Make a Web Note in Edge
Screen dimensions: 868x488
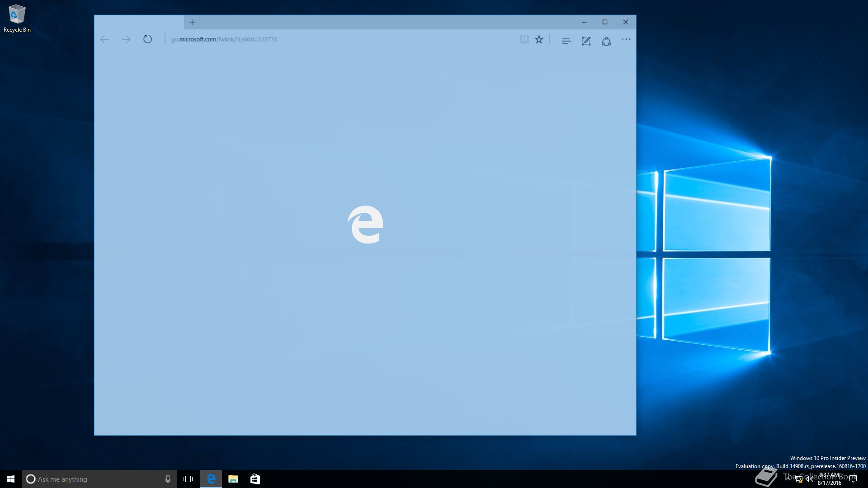click(x=586, y=41)
